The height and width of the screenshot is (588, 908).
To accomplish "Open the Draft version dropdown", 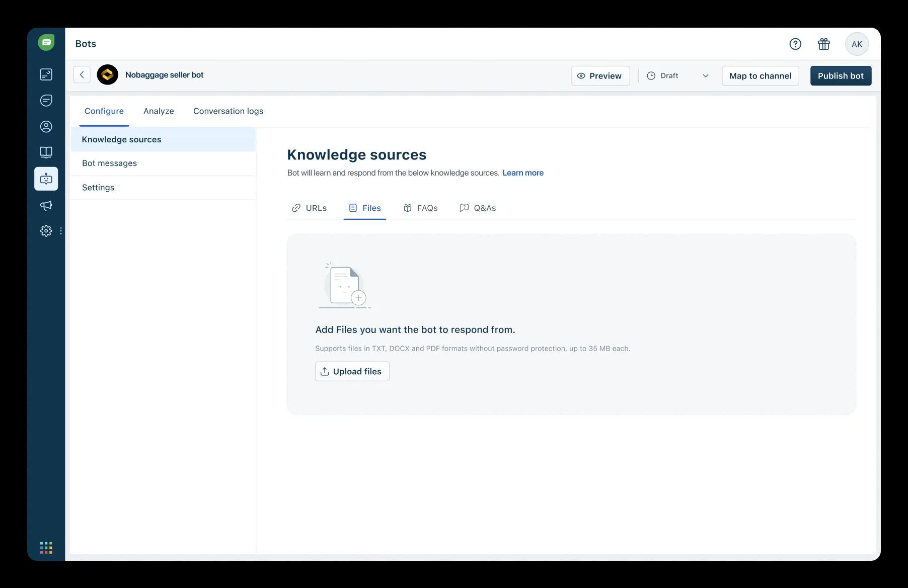I will (x=678, y=76).
